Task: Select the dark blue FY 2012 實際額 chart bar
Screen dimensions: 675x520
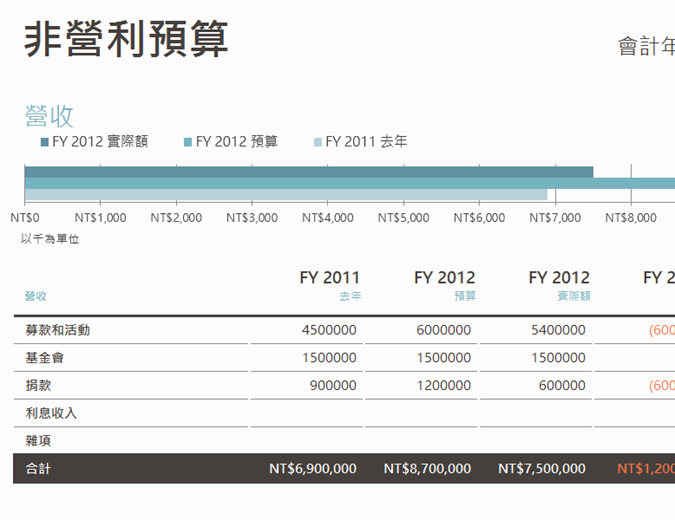Action: coord(308,172)
